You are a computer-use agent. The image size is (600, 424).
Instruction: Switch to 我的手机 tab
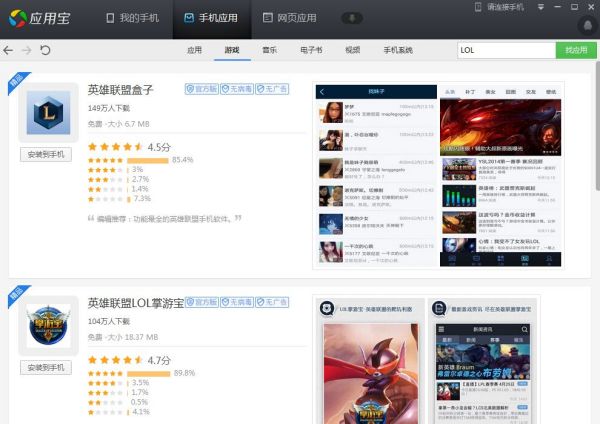131,18
